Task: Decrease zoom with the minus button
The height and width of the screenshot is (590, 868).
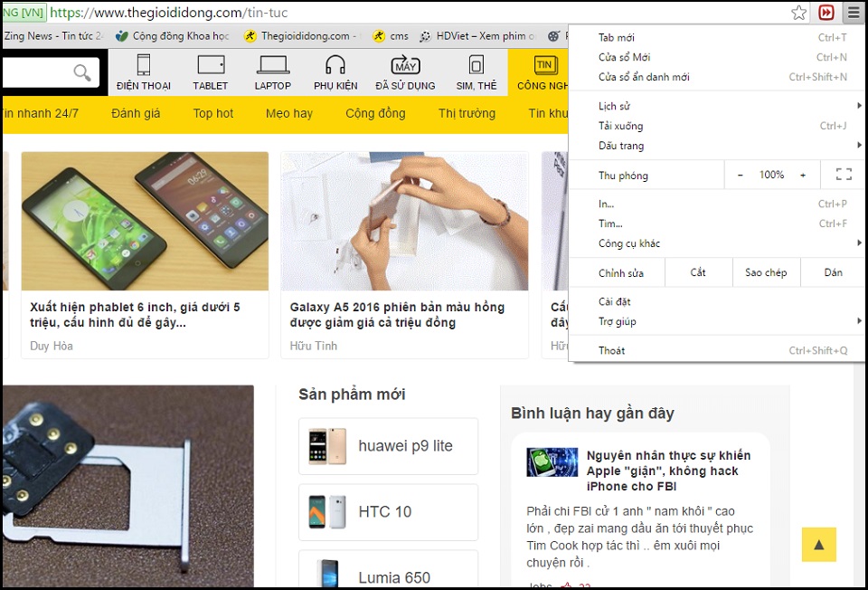Action: (x=741, y=175)
